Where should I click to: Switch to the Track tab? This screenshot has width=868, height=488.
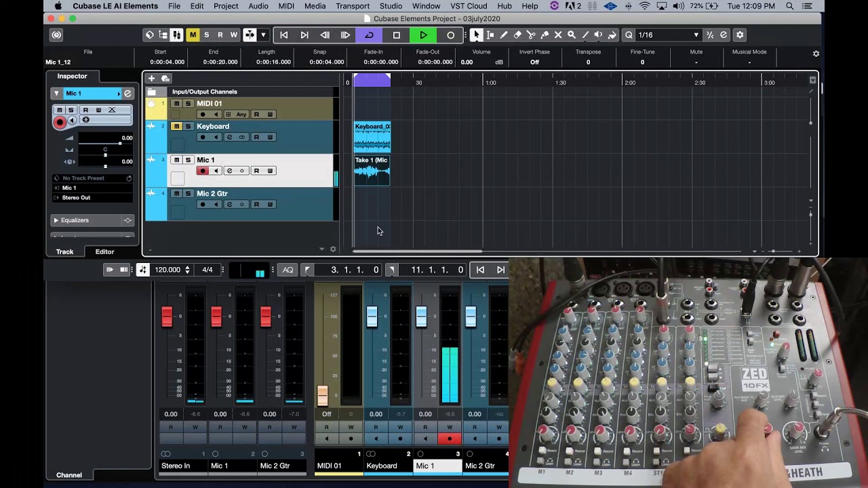pos(65,251)
